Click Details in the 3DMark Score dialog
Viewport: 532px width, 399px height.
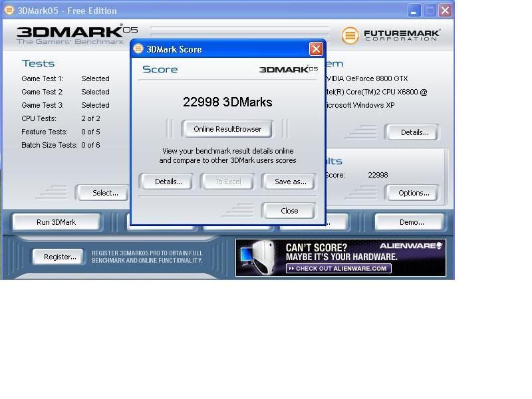tap(168, 182)
